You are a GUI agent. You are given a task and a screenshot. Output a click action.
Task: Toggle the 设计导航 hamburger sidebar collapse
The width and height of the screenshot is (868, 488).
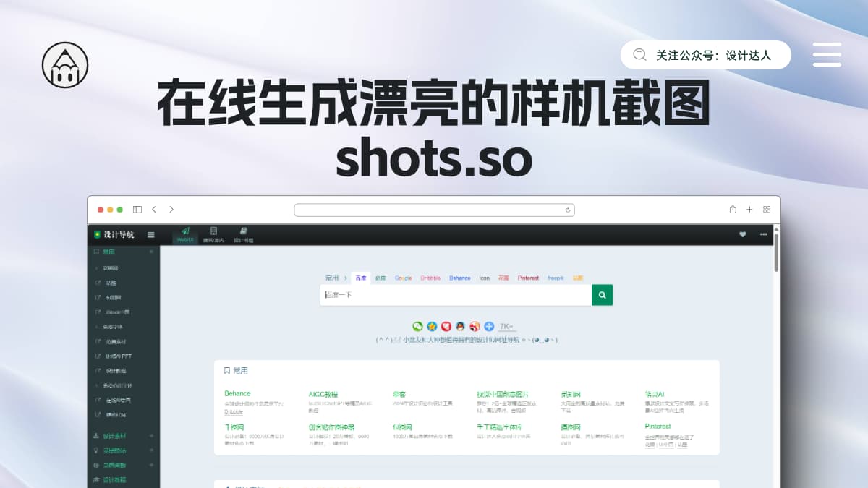pyautogui.click(x=150, y=234)
